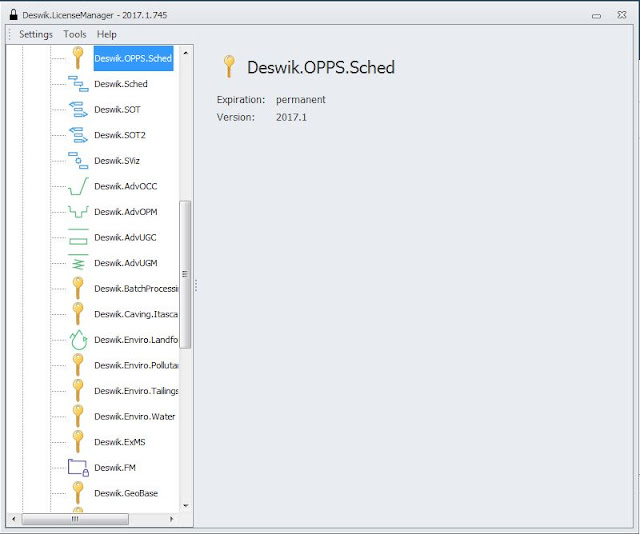This screenshot has width=640, height=534.
Task: Click key icon beside Deswik.Enviro.Water
Action: click(x=78, y=416)
